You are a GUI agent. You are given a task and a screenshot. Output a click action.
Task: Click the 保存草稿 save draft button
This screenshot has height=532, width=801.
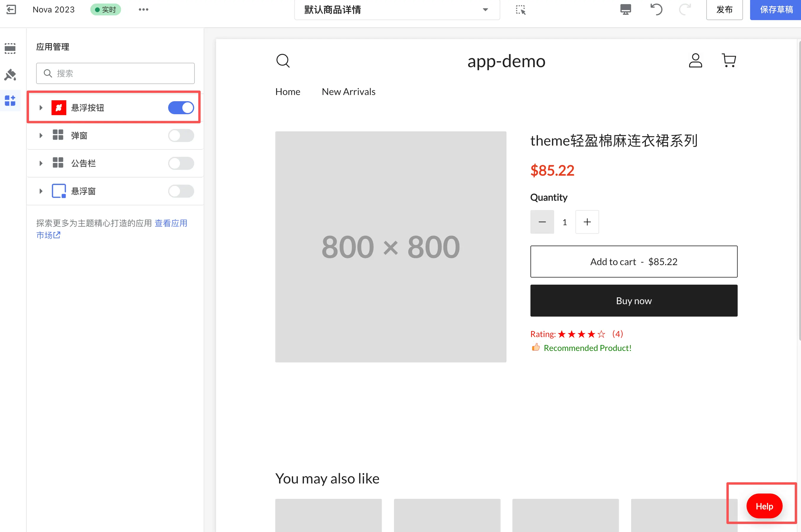776,9
